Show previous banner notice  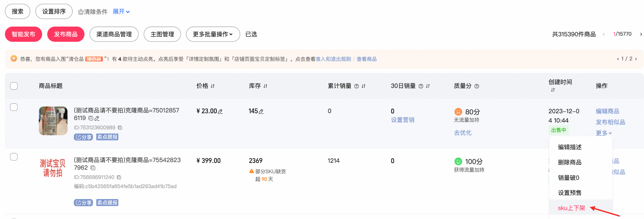[618, 59]
